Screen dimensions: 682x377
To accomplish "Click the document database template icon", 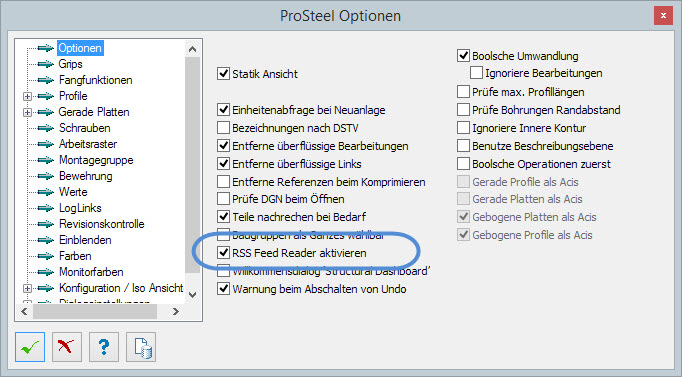I will click(x=141, y=347).
